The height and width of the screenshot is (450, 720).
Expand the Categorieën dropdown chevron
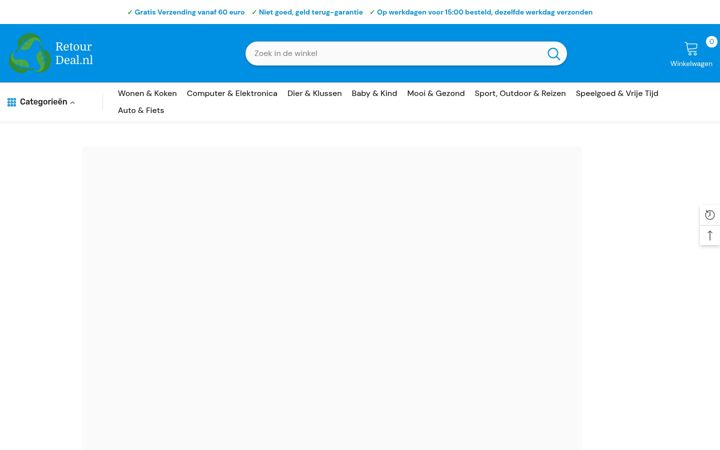(72, 102)
